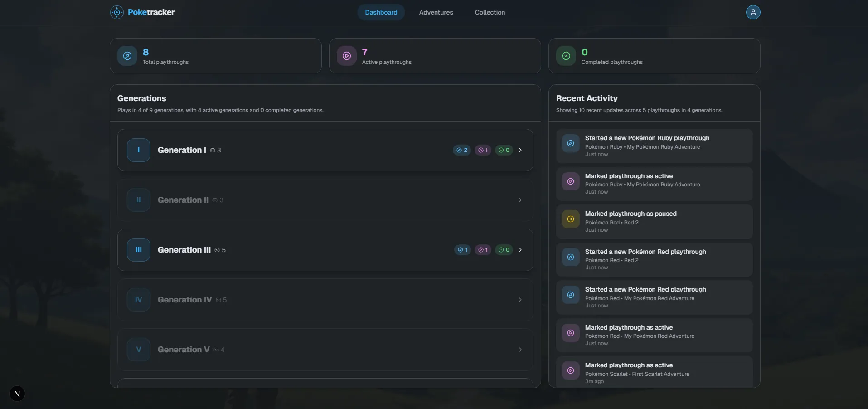Click the checkmark icon beside Completed playthroughs
The width and height of the screenshot is (868, 409).
566,56
